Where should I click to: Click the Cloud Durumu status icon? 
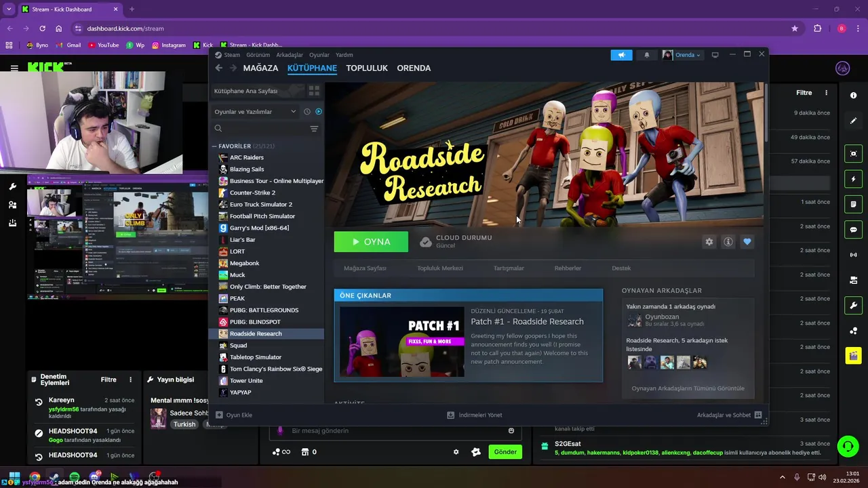(426, 242)
